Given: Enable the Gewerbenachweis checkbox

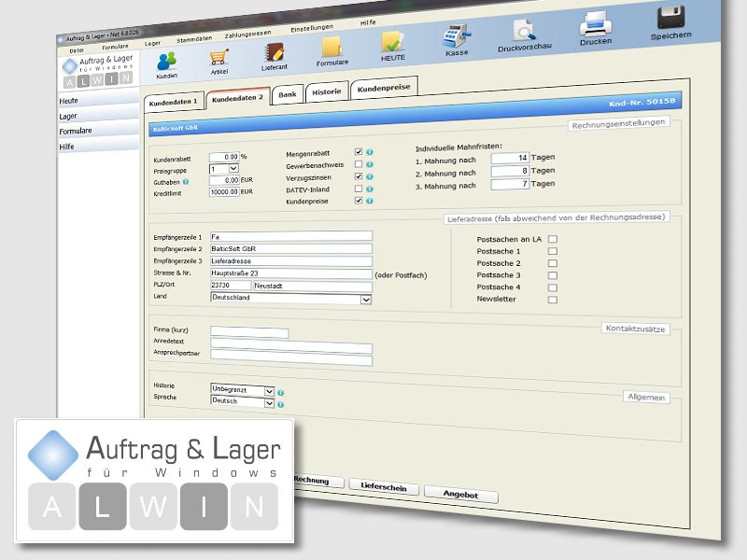Looking at the screenshot, I should [x=359, y=164].
